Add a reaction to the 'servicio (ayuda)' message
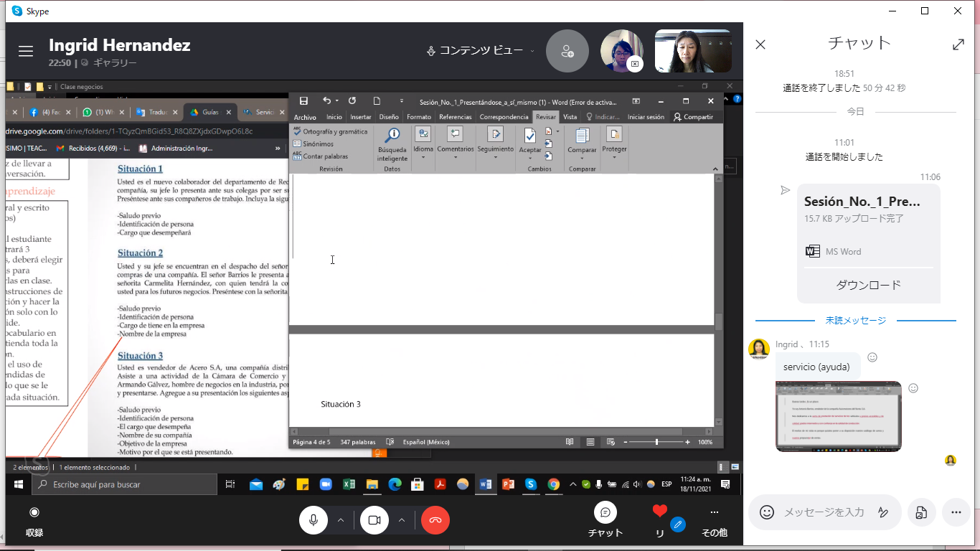 872,357
